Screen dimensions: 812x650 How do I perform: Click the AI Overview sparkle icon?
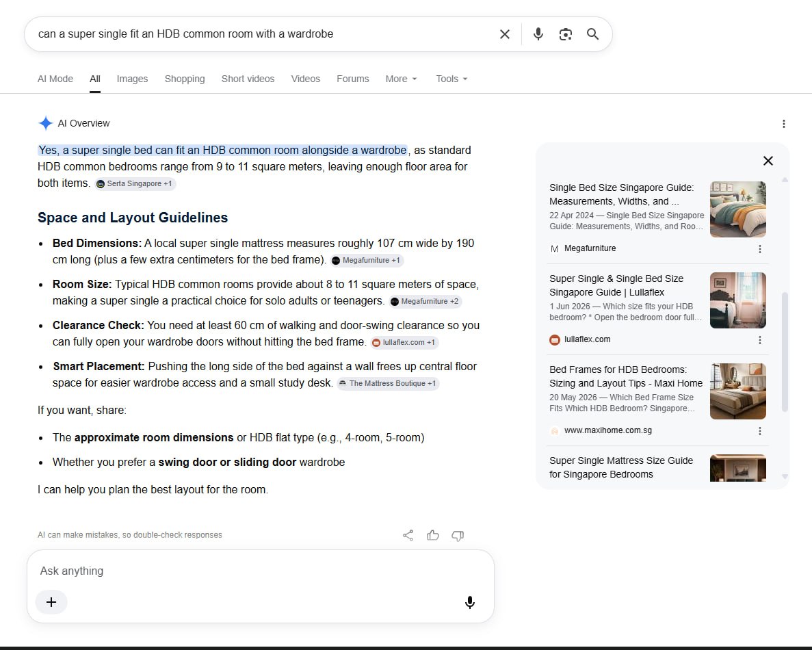click(x=46, y=123)
